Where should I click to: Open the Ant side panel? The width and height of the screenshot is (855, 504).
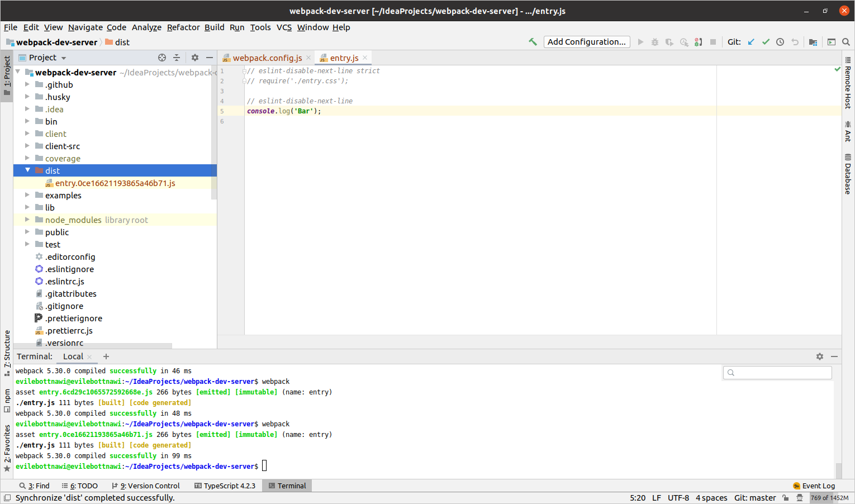tap(848, 131)
